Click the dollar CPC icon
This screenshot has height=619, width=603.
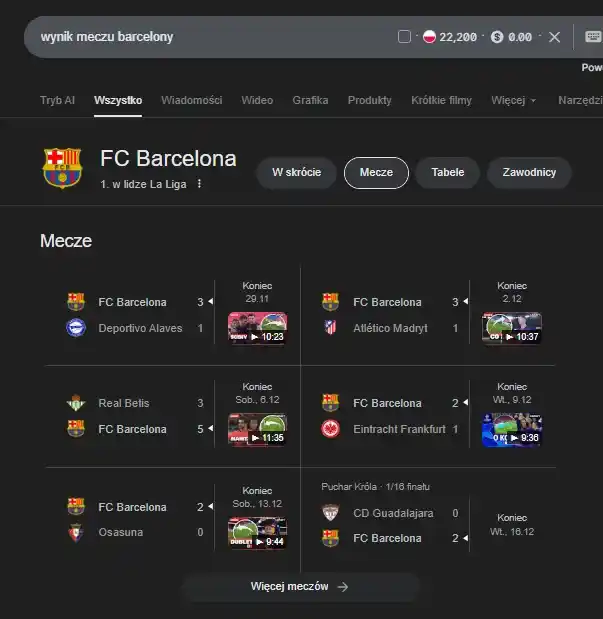497,37
